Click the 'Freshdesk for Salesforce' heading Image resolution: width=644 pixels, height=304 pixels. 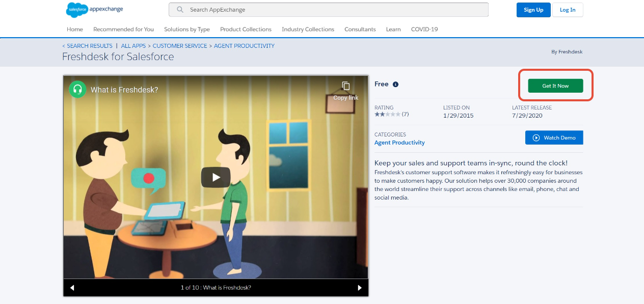pyautogui.click(x=118, y=57)
